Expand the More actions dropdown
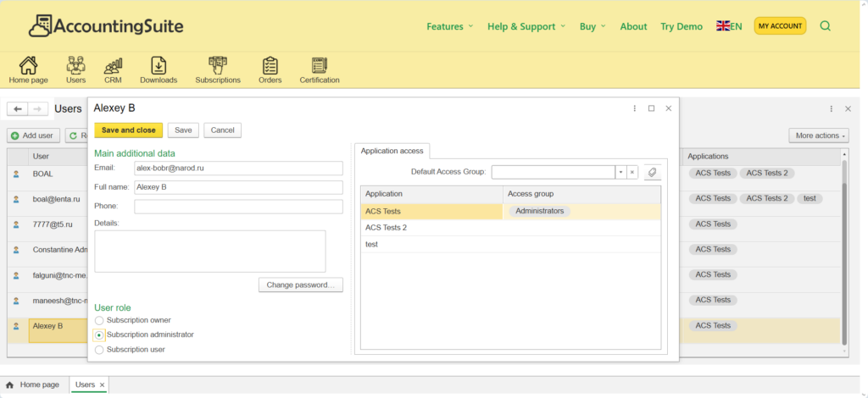The width and height of the screenshot is (868, 398). coord(819,135)
